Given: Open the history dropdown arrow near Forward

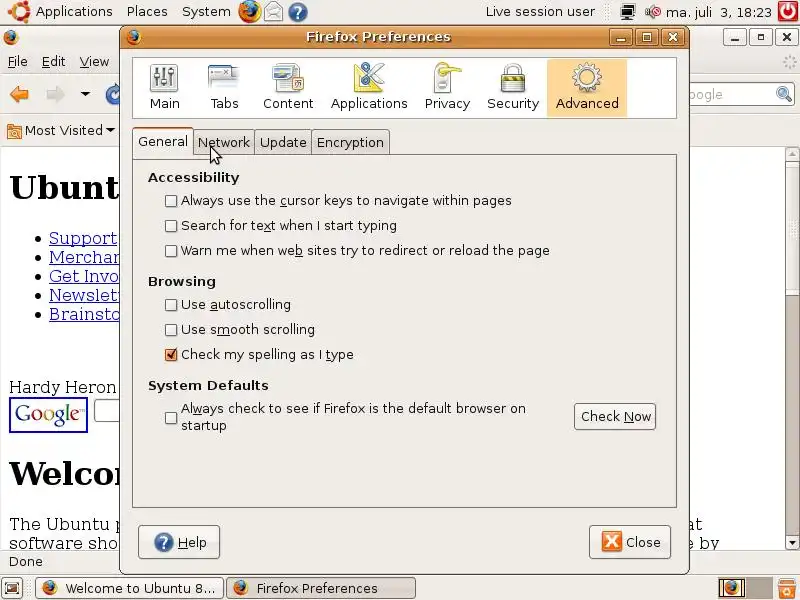Looking at the screenshot, I should pyautogui.click(x=85, y=94).
